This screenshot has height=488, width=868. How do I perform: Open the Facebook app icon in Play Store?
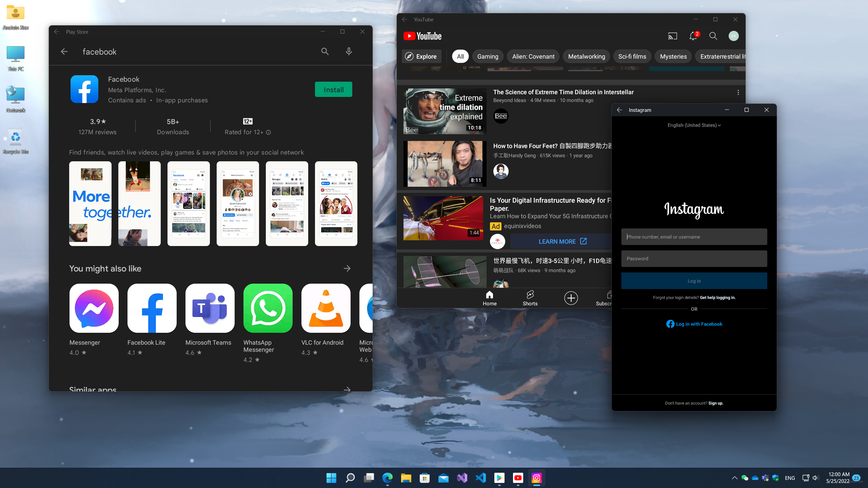click(84, 89)
